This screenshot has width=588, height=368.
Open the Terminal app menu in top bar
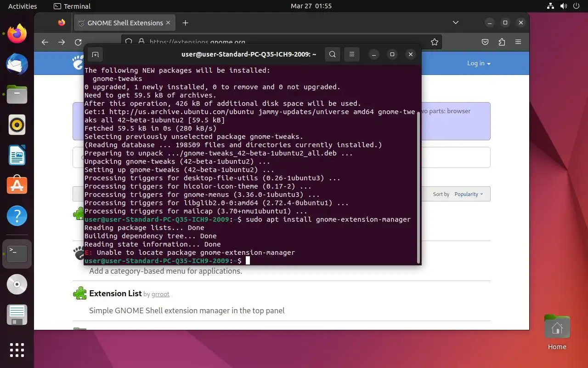[x=72, y=6]
